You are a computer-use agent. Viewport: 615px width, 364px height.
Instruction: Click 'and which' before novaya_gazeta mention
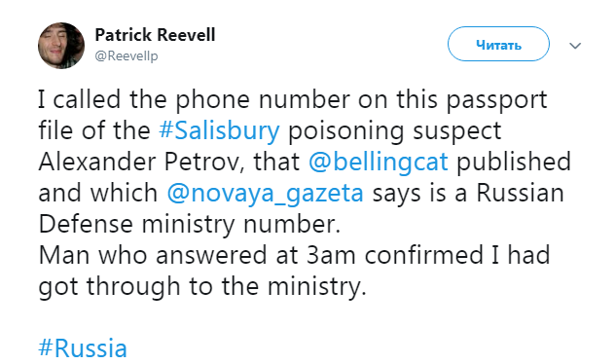[98, 194]
